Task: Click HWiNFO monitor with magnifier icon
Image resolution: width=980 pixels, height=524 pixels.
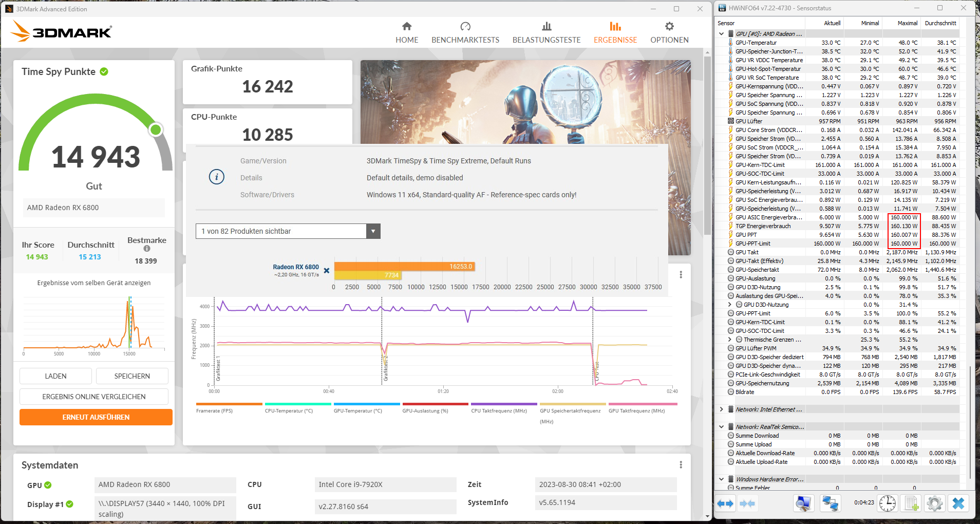Action: click(804, 503)
